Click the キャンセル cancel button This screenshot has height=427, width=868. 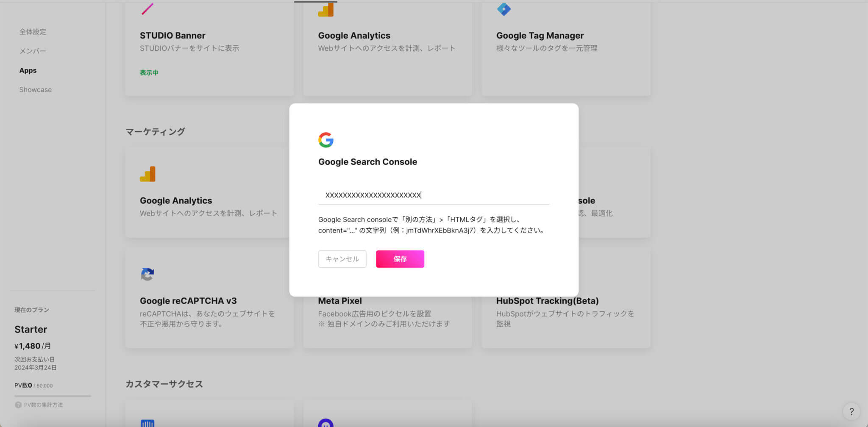(x=342, y=259)
